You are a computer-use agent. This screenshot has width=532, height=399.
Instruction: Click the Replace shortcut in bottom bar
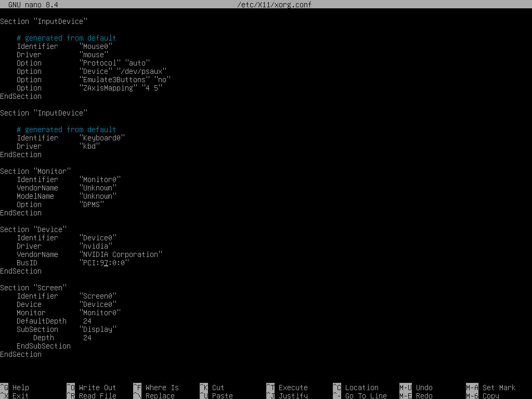click(x=154, y=395)
